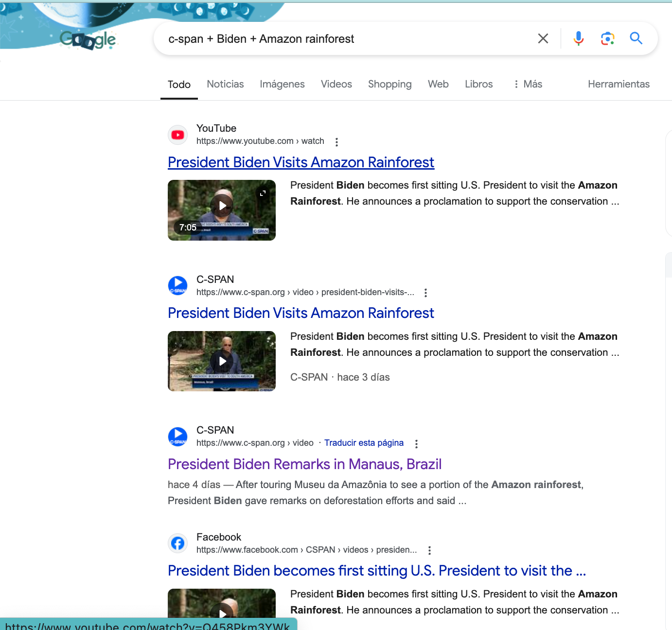Open Herramientas search tools

(619, 84)
